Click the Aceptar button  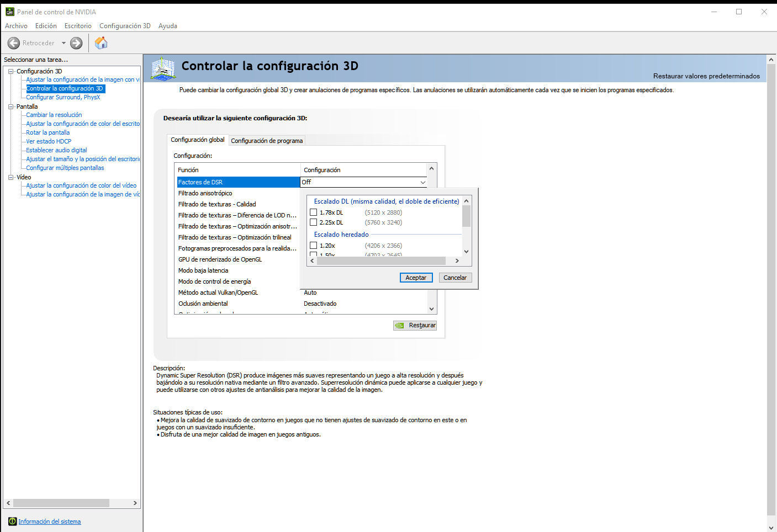click(416, 278)
